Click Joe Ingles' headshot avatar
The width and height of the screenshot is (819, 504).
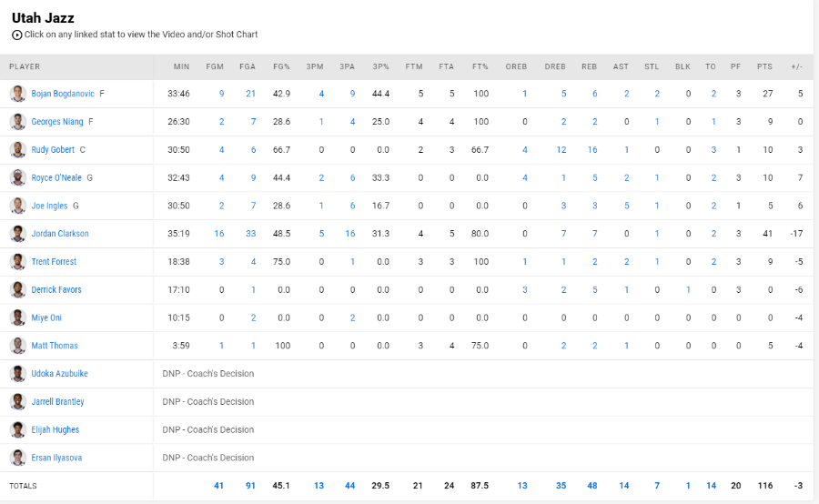pos(18,206)
